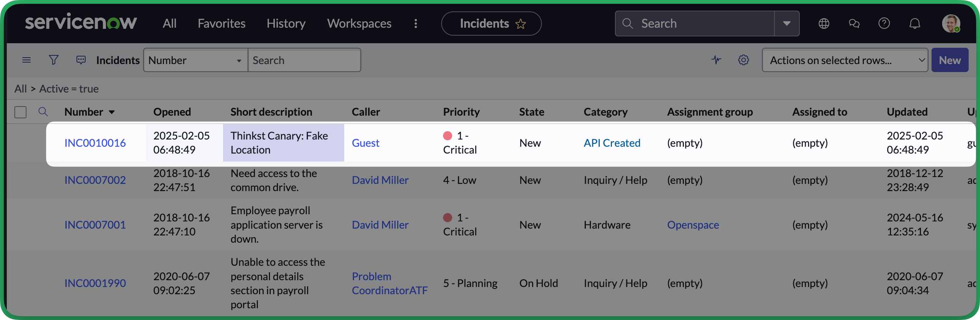Click 'Need access to the common drive.' text
Screen dimensions: 980x320
coord(273,180)
